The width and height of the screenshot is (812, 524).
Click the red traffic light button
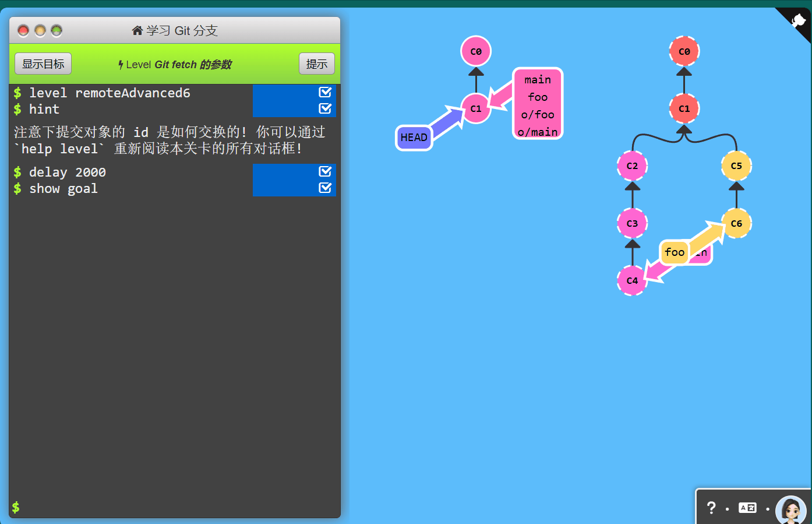[23, 30]
